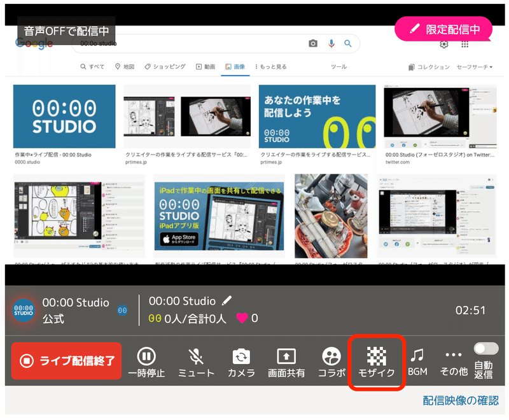Click the pink heart likes icon
Viewport: 509px width, 420px height.
tap(242, 318)
